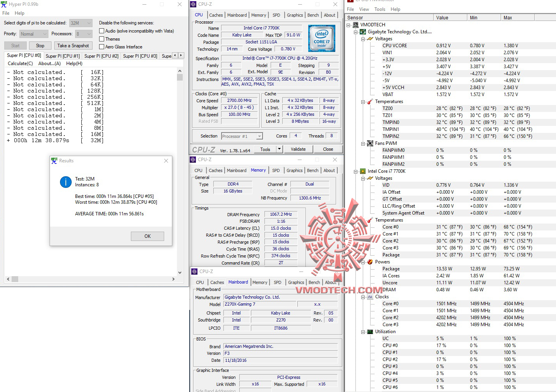Screen dimensions: 556x392
Task: Click the info icon in the Results dialog
Action: tap(65, 182)
